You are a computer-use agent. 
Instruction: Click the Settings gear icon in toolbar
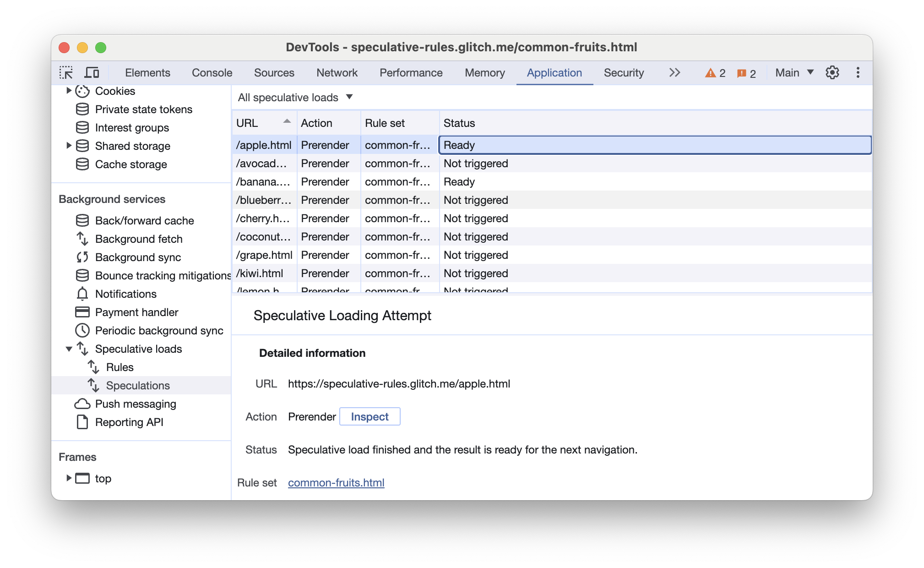pos(832,73)
